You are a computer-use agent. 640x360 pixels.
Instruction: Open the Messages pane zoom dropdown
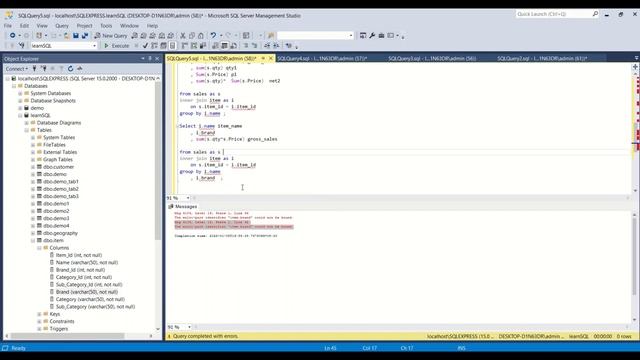[x=189, y=327]
